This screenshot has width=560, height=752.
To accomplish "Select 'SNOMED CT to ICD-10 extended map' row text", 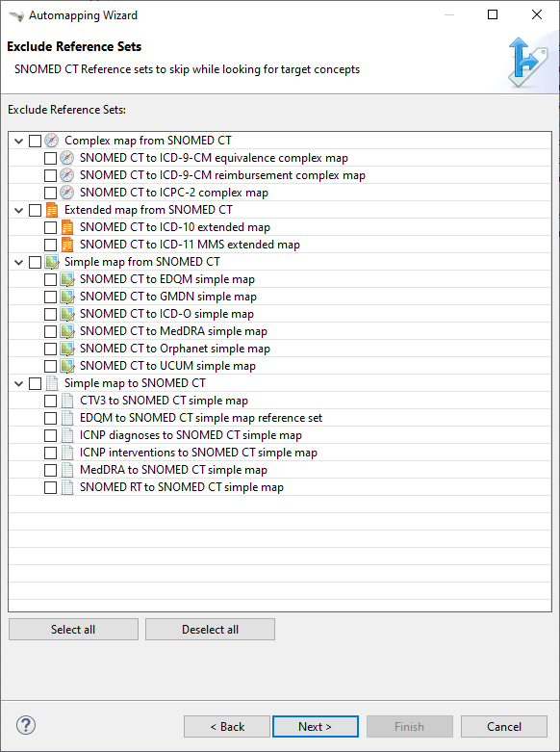I will (175, 227).
